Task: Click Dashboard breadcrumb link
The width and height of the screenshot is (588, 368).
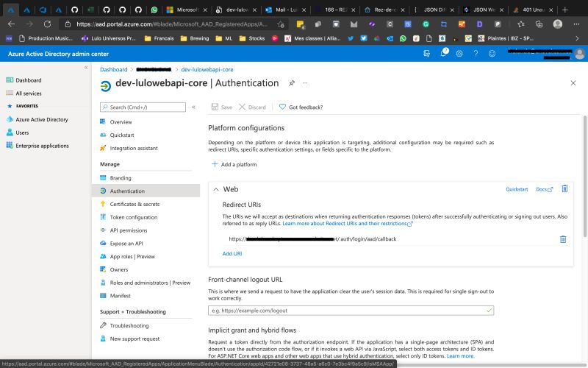Action: pos(114,69)
